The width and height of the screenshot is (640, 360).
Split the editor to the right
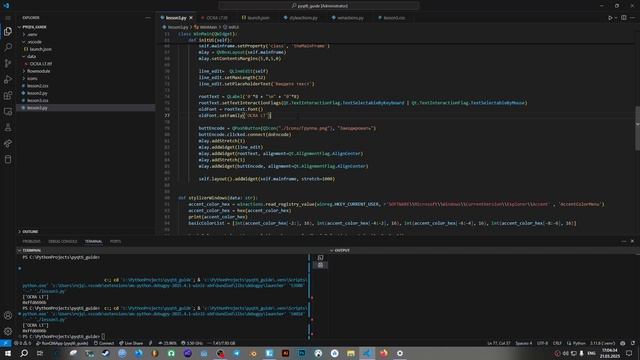tap(624, 18)
